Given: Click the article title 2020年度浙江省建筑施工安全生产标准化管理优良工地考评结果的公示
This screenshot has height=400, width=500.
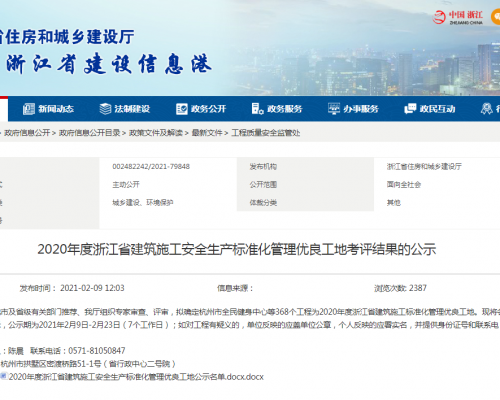Looking at the screenshot, I should pyautogui.click(x=237, y=249).
